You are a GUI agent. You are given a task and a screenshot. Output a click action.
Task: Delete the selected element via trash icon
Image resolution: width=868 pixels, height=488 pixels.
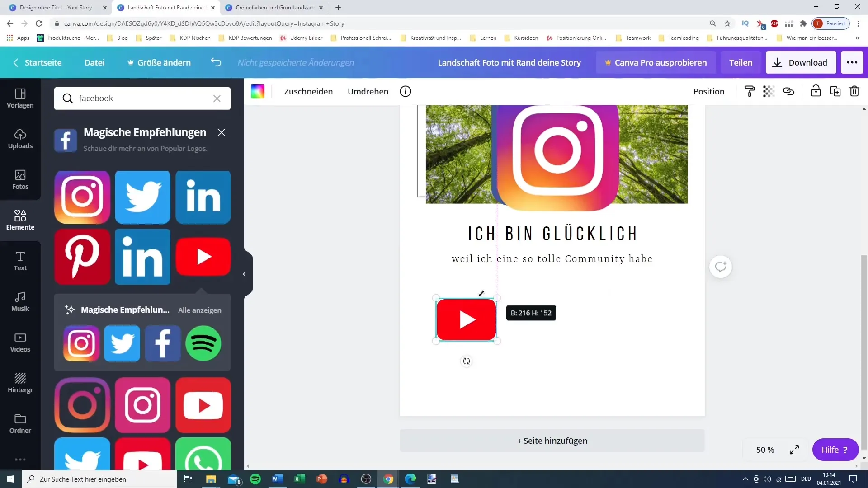pos(854,91)
